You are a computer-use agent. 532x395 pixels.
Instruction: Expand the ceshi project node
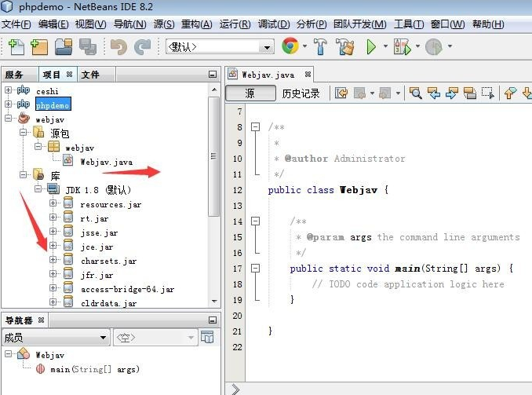click(x=8, y=90)
